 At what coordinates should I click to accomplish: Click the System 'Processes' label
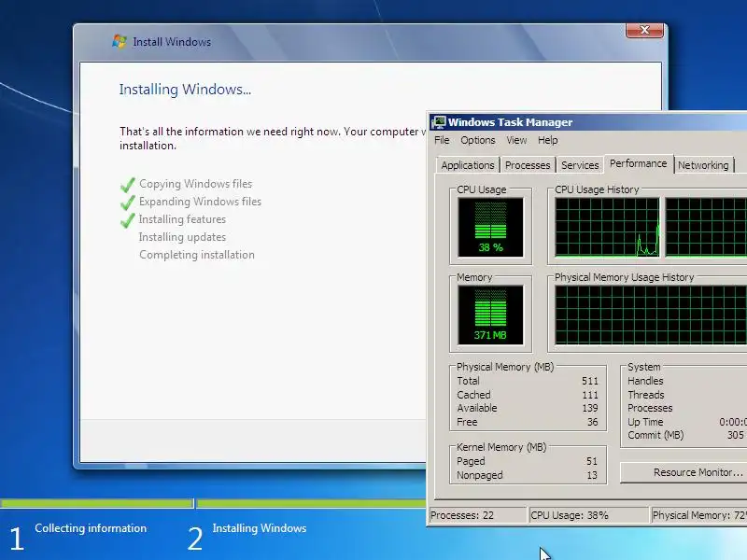[x=650, y=408]
